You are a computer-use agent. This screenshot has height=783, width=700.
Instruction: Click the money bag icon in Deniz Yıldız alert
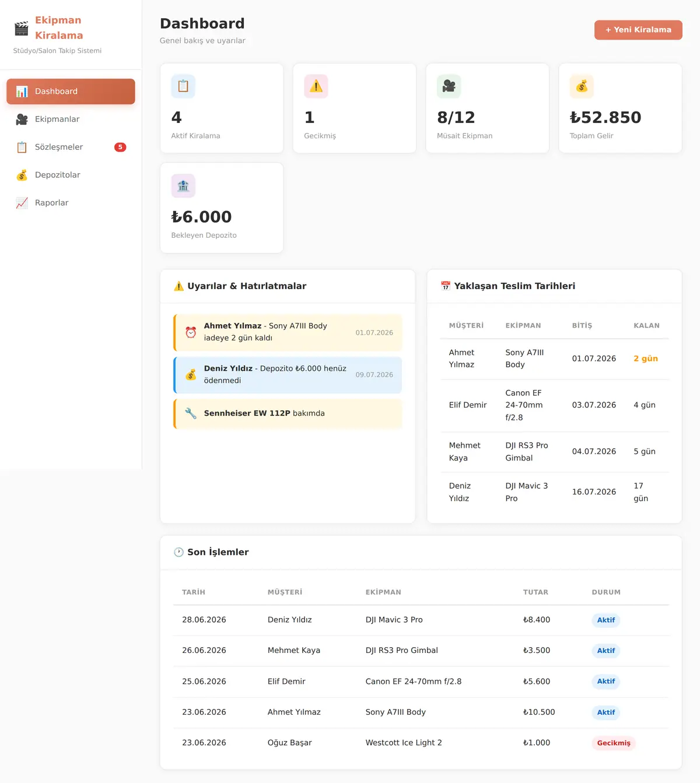191,375
